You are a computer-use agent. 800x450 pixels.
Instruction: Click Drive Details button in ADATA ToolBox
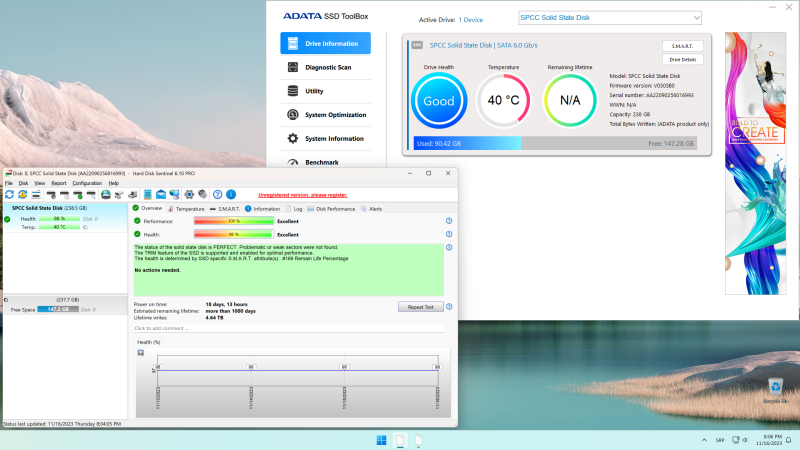coord(683,60)
